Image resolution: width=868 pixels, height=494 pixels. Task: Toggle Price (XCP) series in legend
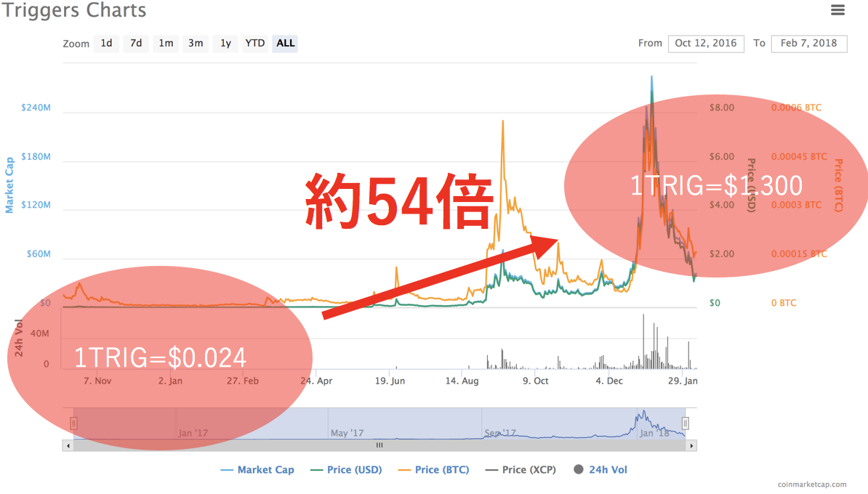(x=521, y=469)
